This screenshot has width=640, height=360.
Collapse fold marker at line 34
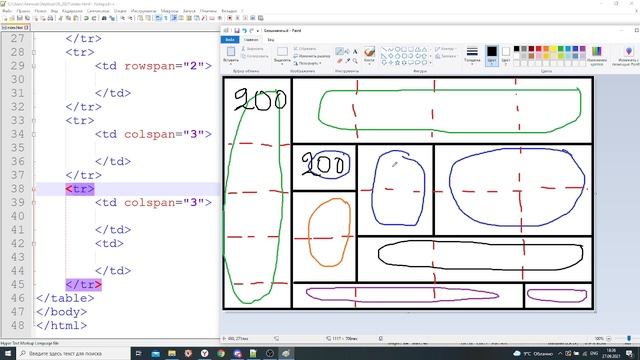[34, 134]
